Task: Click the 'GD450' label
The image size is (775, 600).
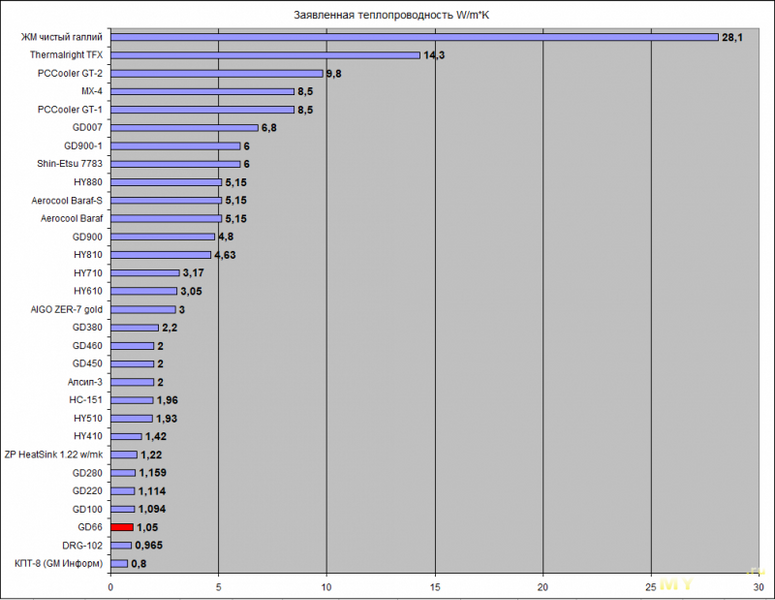Action: click(87, 363)
